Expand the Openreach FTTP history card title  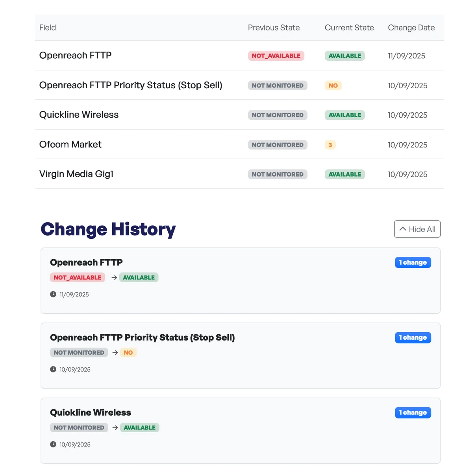tap(86, 262)
